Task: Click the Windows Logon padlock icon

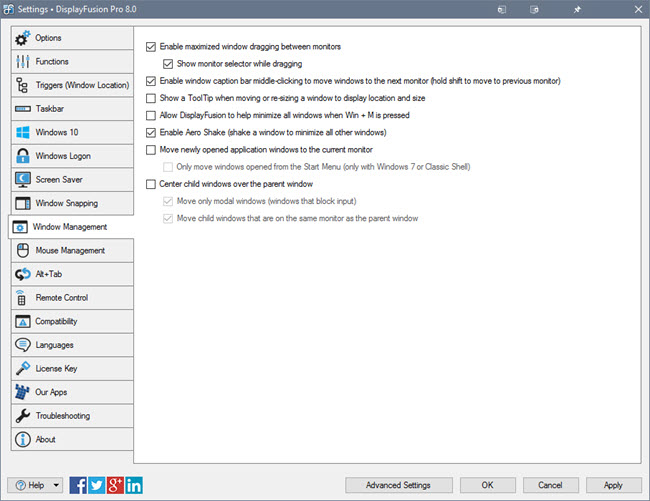Action: coord(23,156)
